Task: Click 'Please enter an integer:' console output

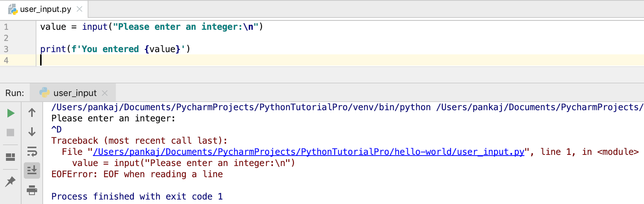Action: point(113,118)
